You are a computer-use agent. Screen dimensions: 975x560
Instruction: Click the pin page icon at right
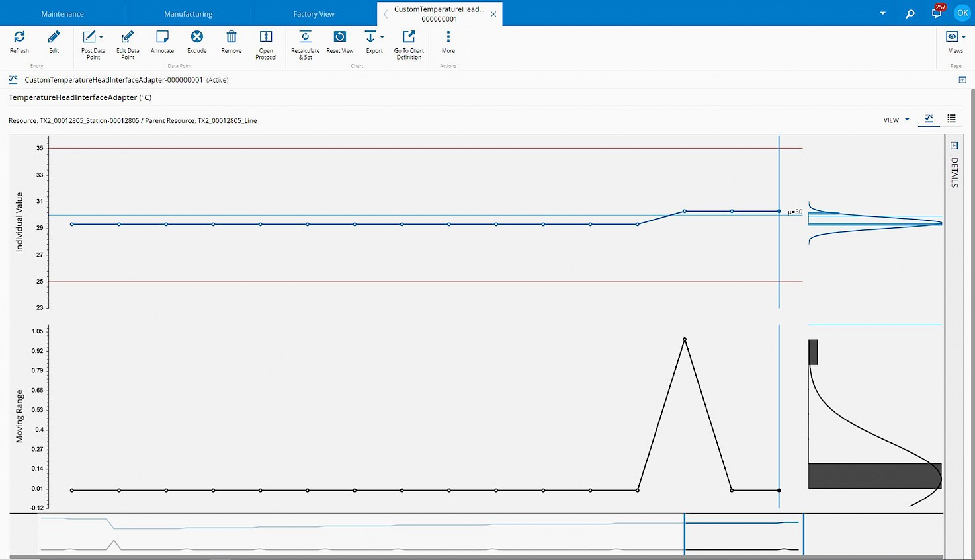tap(962, 80)
